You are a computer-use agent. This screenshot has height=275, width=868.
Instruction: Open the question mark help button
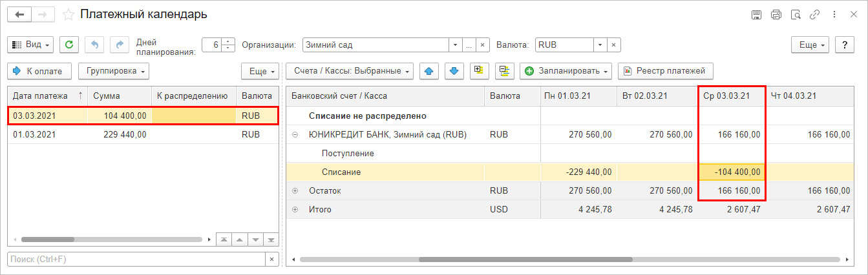pyautogui.click(x=844, y=45)
